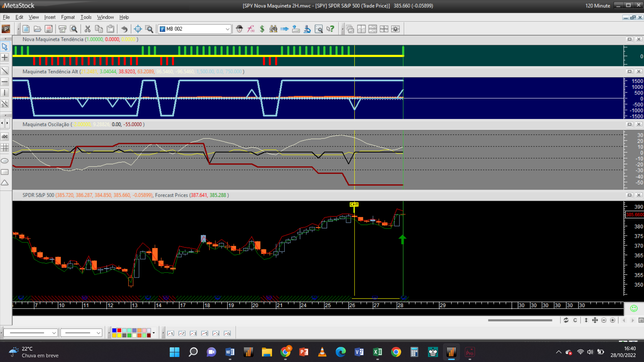Image resolution: width=644 pixels, height=362 pixels.
Task: Toggle layout number 1 button
Action: pos(170,333)
